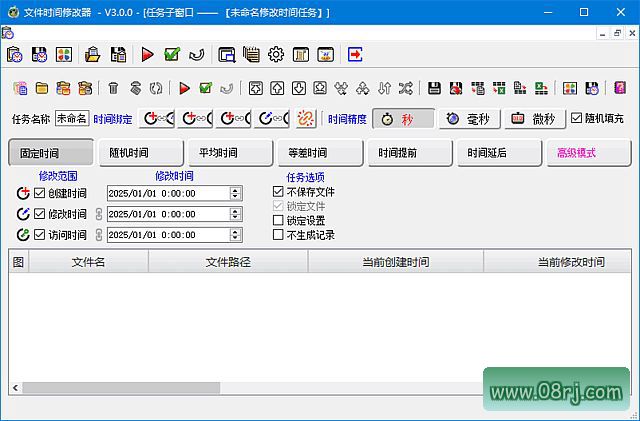Create a new time task via clipboard-clock icon
The width and height of the screenshot is (640, 421).
tap(15, 54)
